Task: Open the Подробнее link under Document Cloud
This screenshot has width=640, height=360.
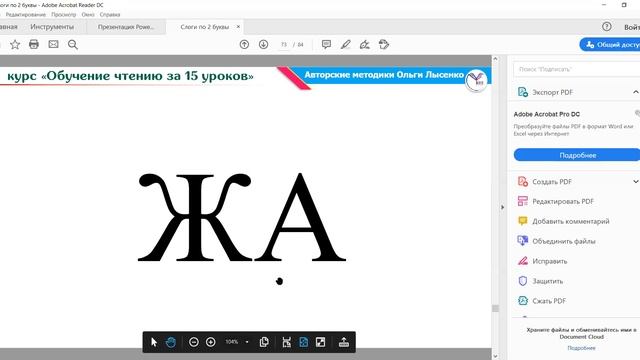Action: tap(581, 348)
